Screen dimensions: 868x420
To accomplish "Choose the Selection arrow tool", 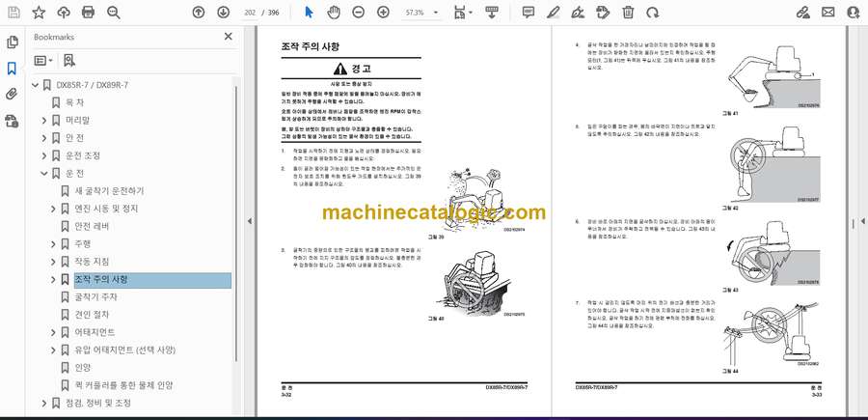I will tap(309, 13).
